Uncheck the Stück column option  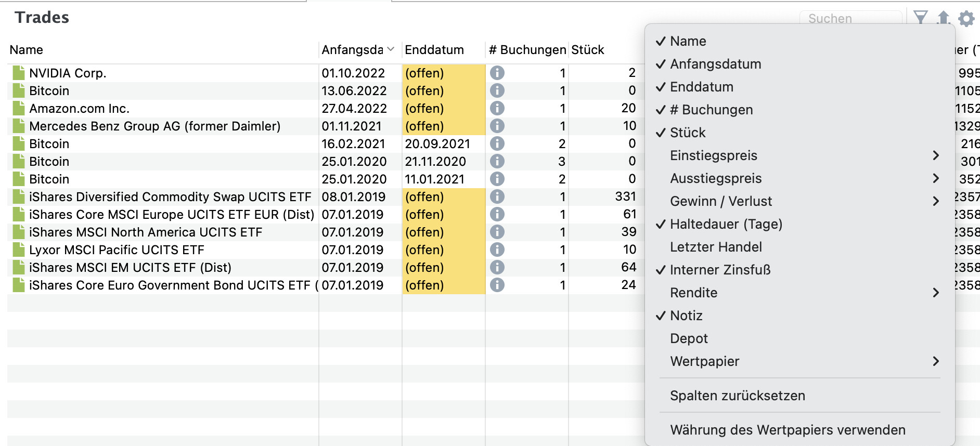pyautogui.click(x=800, y=133)
